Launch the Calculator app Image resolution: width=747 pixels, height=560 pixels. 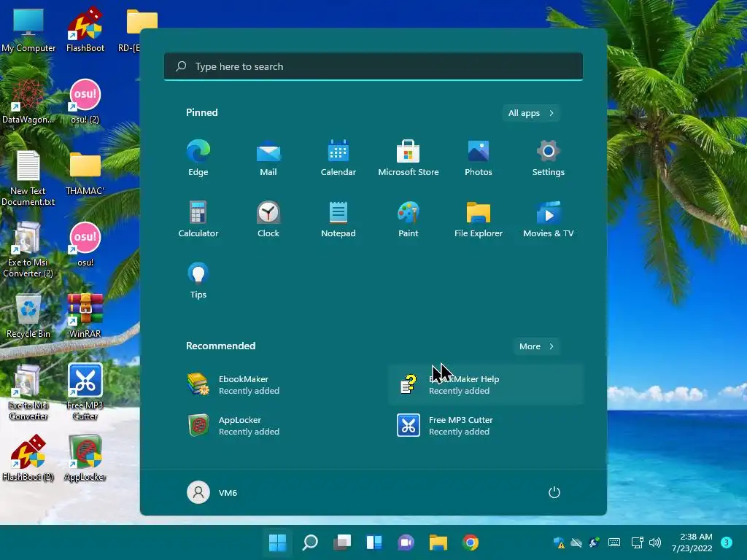[x=198, y=219]
